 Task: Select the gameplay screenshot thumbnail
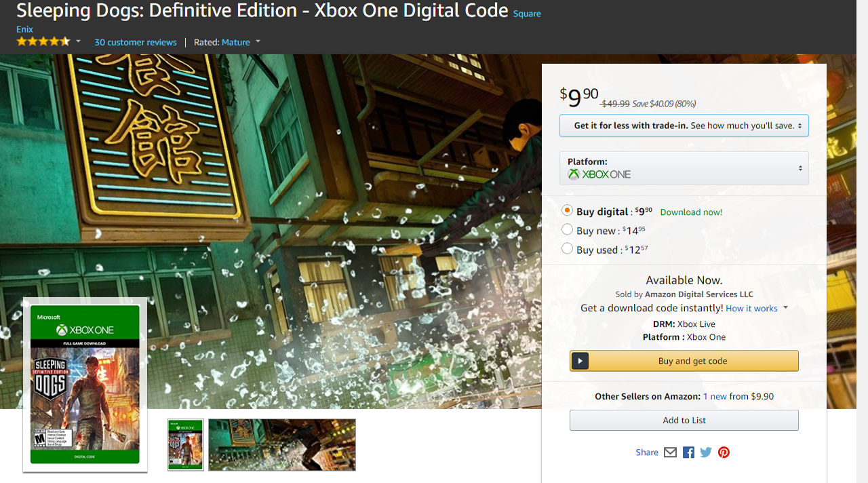click(281, 445)
